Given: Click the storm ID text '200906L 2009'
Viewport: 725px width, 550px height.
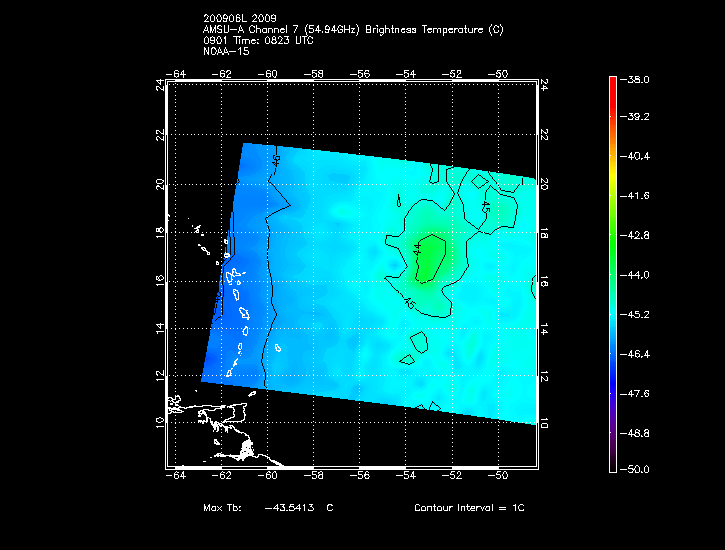Looking at the screenshot, I should pos(240,18).
